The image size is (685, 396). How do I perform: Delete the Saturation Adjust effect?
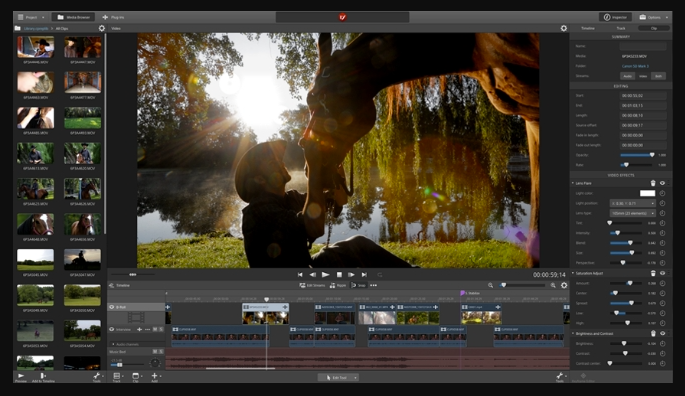point(653,273)
